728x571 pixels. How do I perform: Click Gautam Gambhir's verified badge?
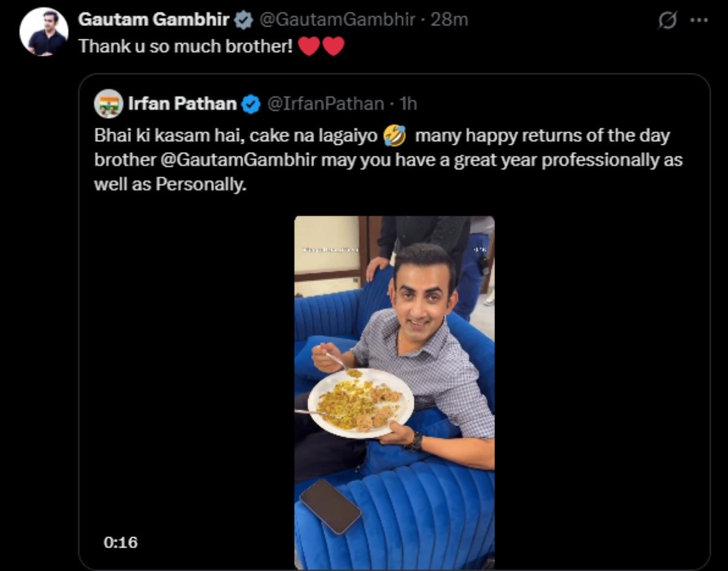click(243, 19)
